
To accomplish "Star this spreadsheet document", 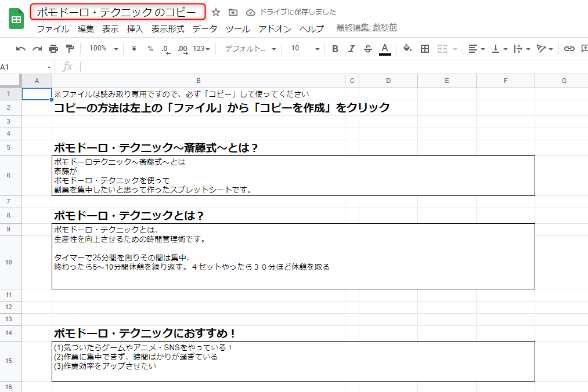I will pos(216,12).
